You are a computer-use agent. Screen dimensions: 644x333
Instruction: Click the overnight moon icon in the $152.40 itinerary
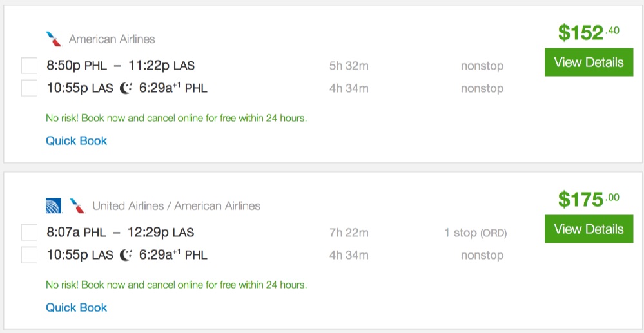tap(126, 88)
